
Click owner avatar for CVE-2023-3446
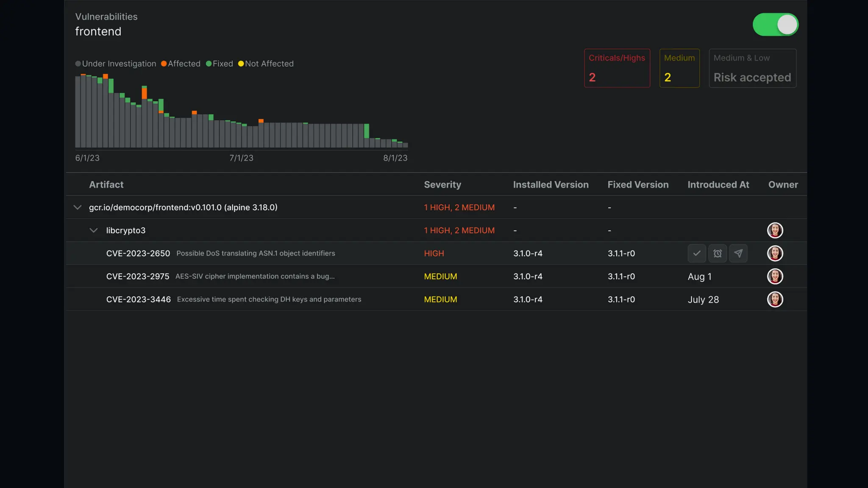coord(775,299)
